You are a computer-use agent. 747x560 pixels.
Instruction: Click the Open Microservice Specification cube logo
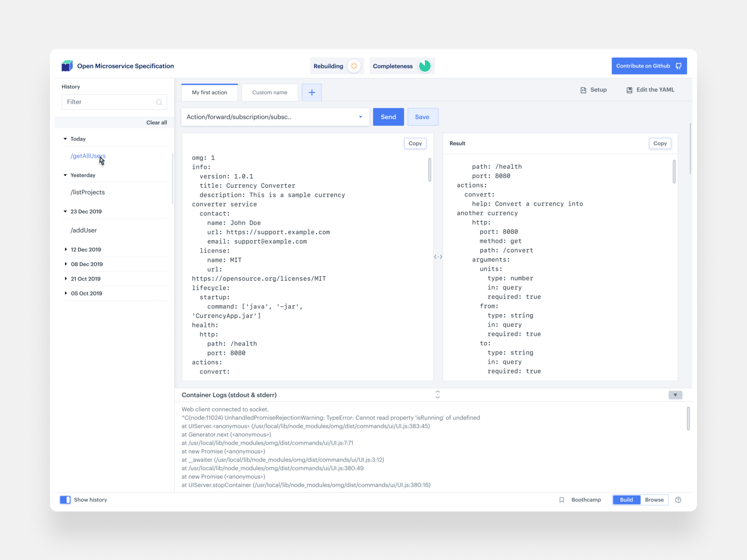pos(67,66)
